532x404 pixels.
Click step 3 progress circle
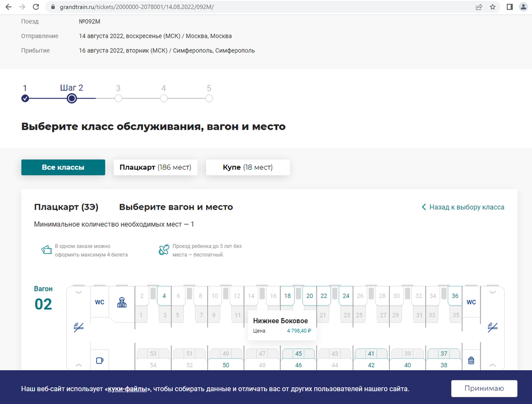click(x=118, y=98)
